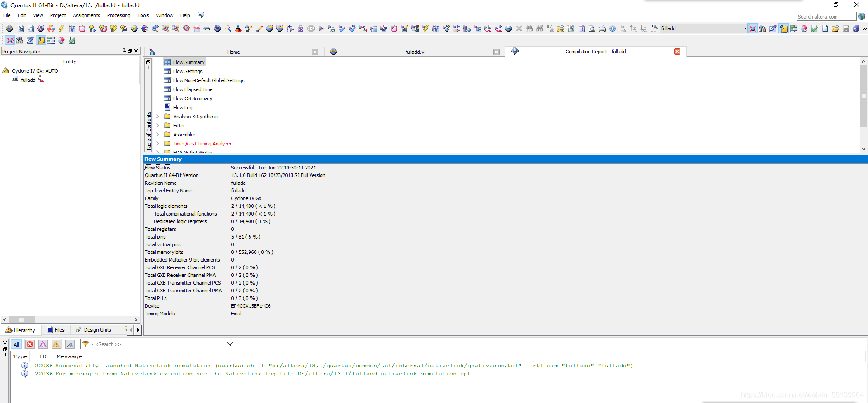Click the new blank file icon
This screenshot has width=868, height=403.
(x=825, y=28)
